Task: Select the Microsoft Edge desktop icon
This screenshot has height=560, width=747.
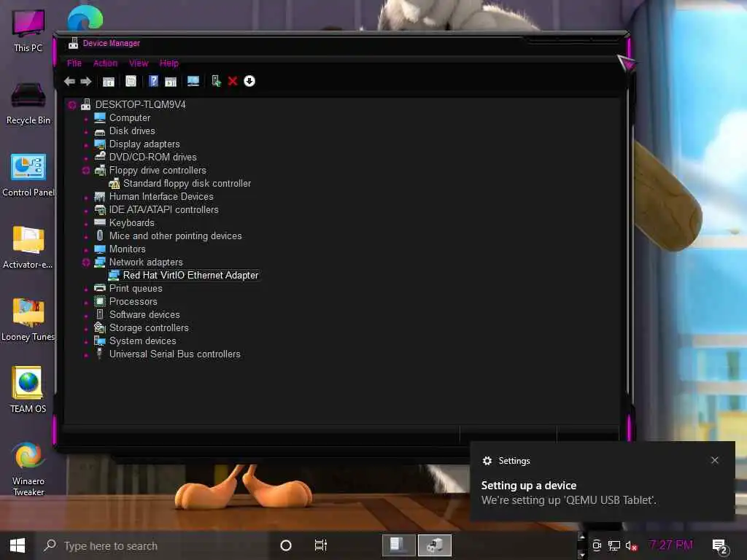Action: tap(85, 18)
